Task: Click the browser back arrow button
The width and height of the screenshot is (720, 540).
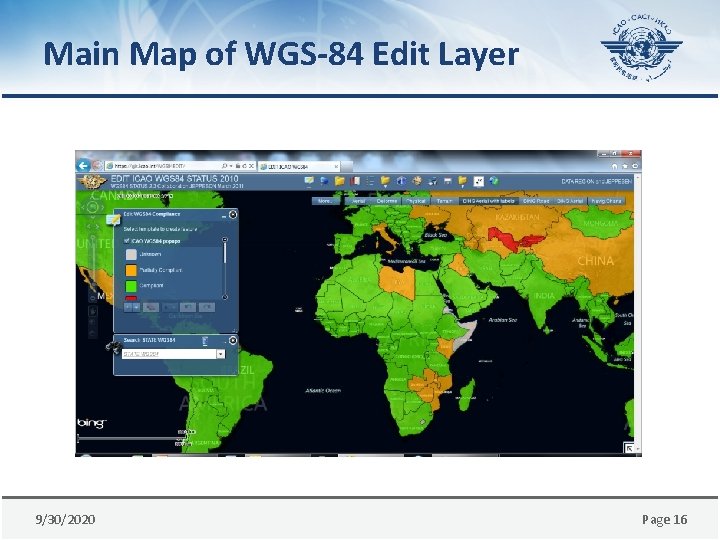Action: (84, 166)
